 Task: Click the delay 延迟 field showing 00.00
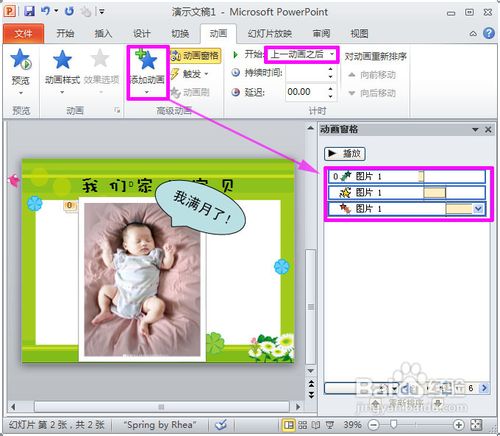pyautogui.click(x=306, y=92)
